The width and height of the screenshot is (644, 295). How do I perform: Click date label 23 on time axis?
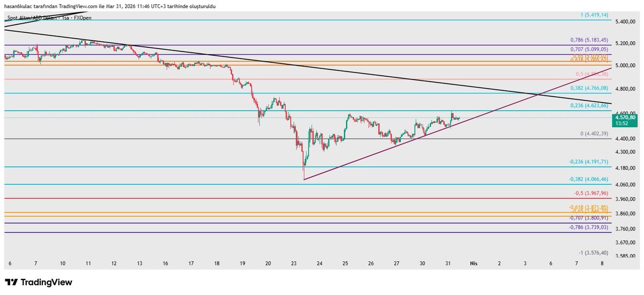[x=294, y=264]
